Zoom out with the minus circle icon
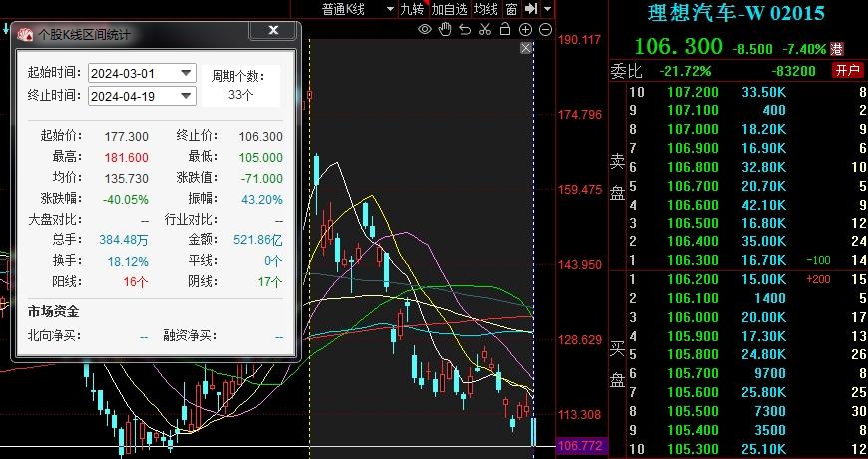Image resolution: width=868 pixels, height=459 pixels. [546, 29]
